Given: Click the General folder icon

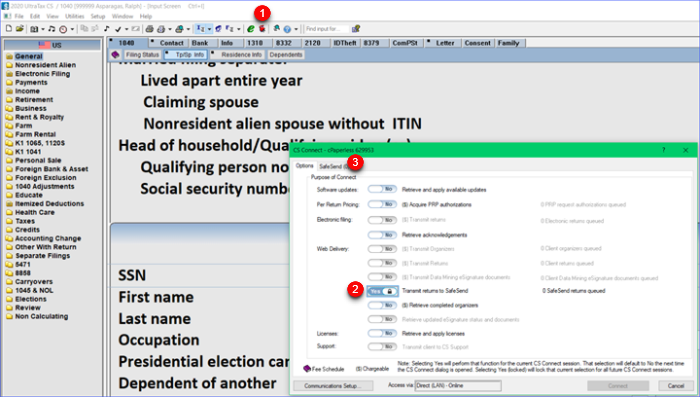Looking at the screenshot, I should click(x=9, y=56).
